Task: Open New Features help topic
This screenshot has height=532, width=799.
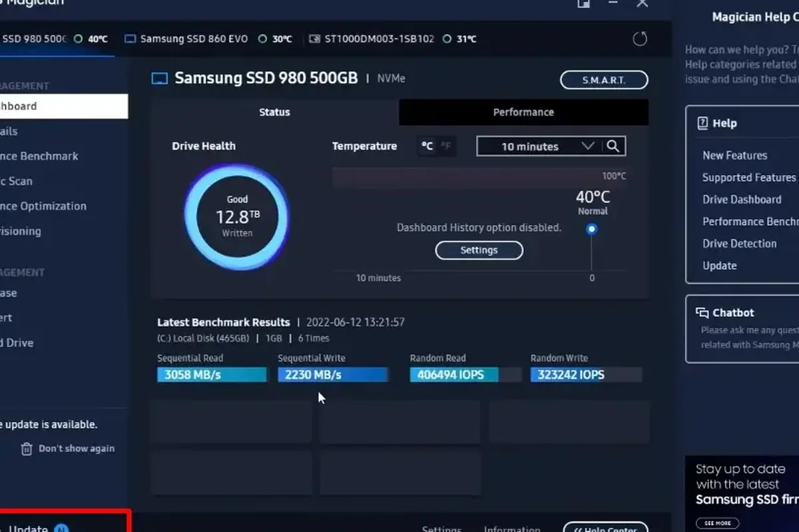Action: [734, 155]
